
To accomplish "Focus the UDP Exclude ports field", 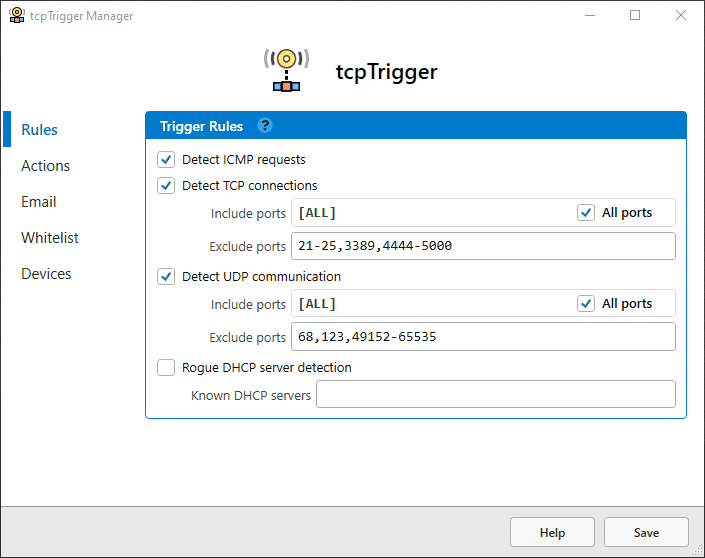I will click(x=483, y=337).
